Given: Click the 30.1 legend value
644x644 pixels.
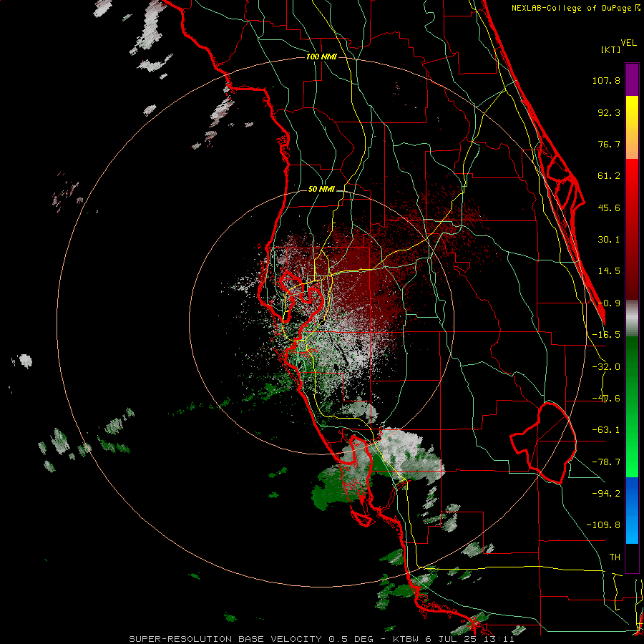Looking at the screenshot, I should point(609,240).
